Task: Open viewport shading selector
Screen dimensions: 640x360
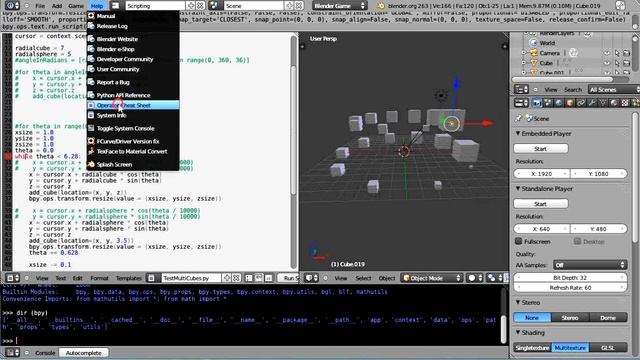Action: point(475,278)
